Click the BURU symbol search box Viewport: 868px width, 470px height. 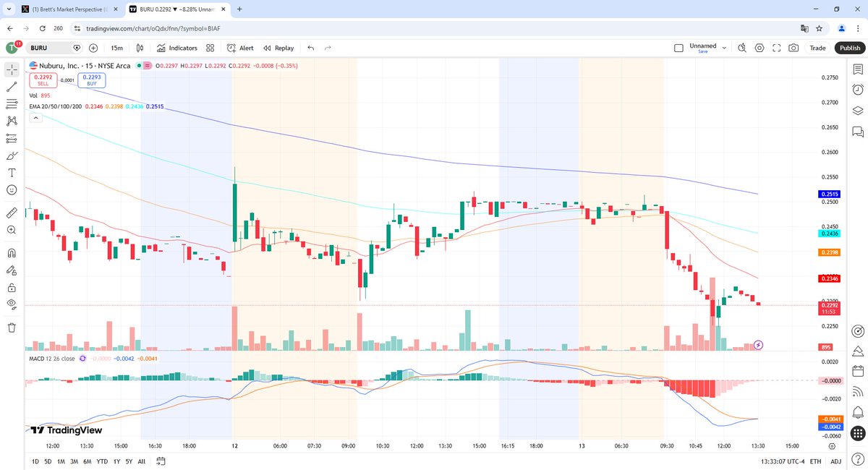point(55,48)
